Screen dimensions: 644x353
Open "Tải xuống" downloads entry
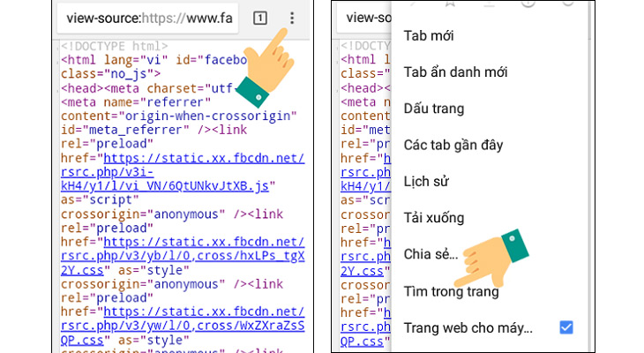pyautogui.click(x=434, y=217)
